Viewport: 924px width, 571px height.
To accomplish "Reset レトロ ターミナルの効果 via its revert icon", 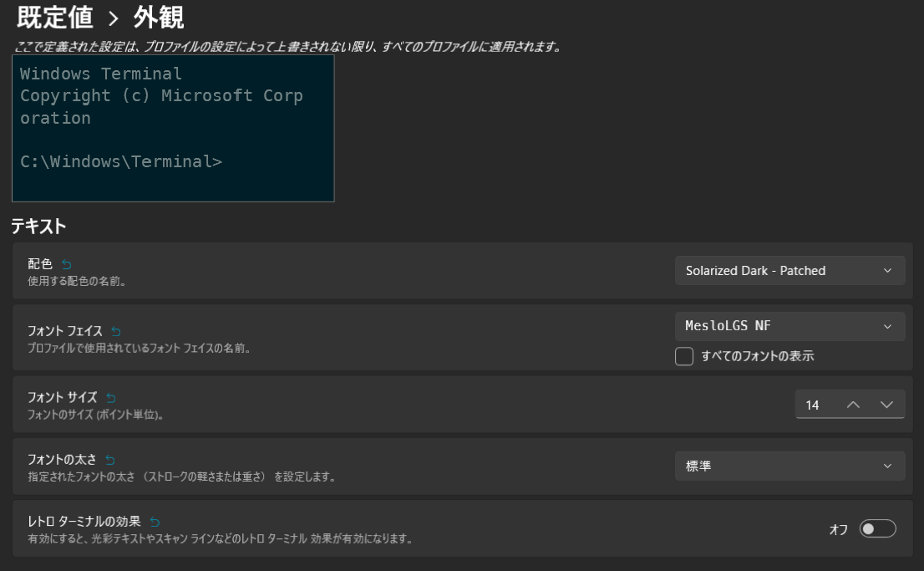I will pos(155,522).
